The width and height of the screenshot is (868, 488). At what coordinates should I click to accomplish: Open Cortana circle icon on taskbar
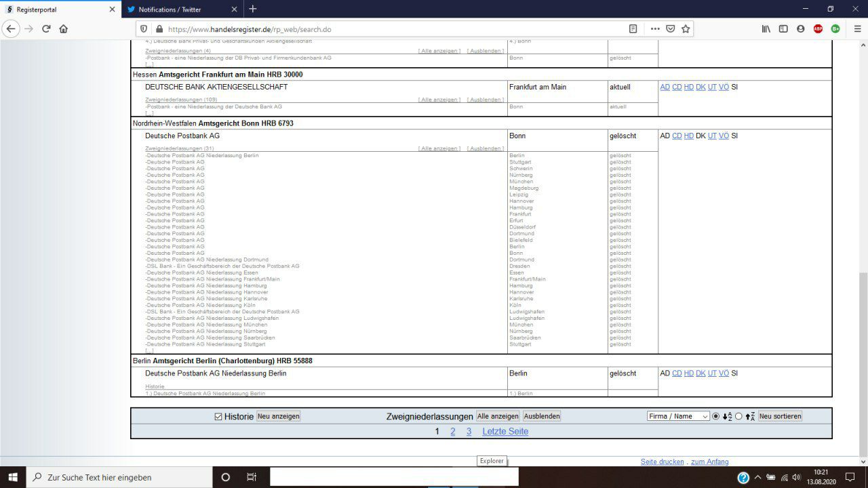coord(226,477)
